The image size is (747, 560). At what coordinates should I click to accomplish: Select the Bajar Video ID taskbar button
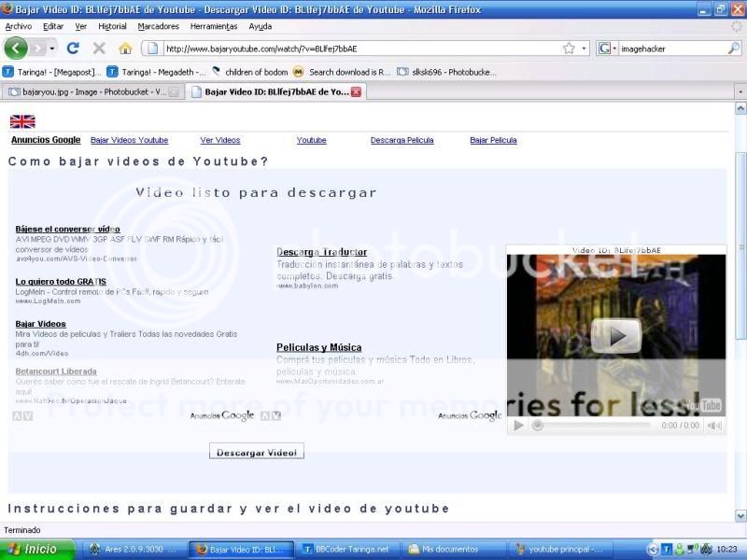(242, 550)
